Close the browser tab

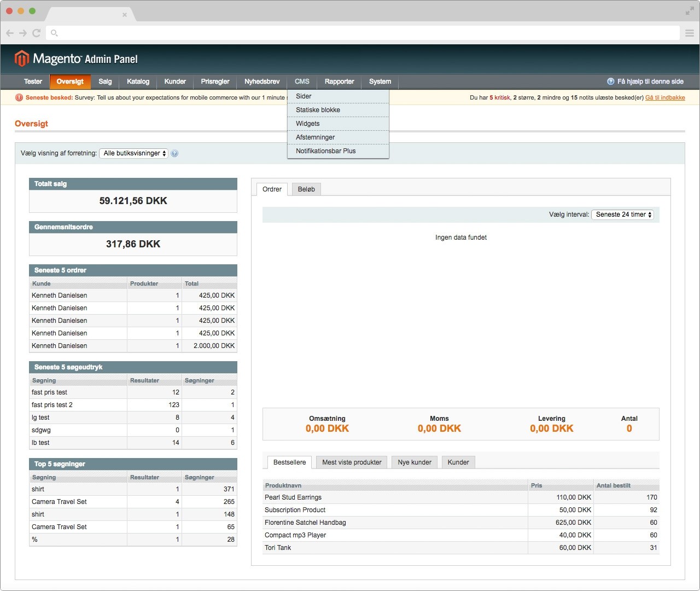tap(125, 15)
